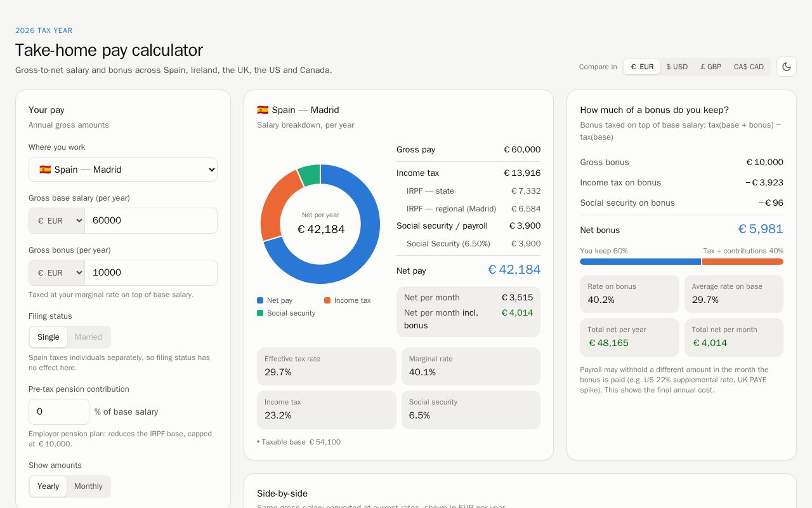Select the Marginal rate tile
The width and height of the screenshot is (812, 508).
pyautogui.click(x=471, y=366)
